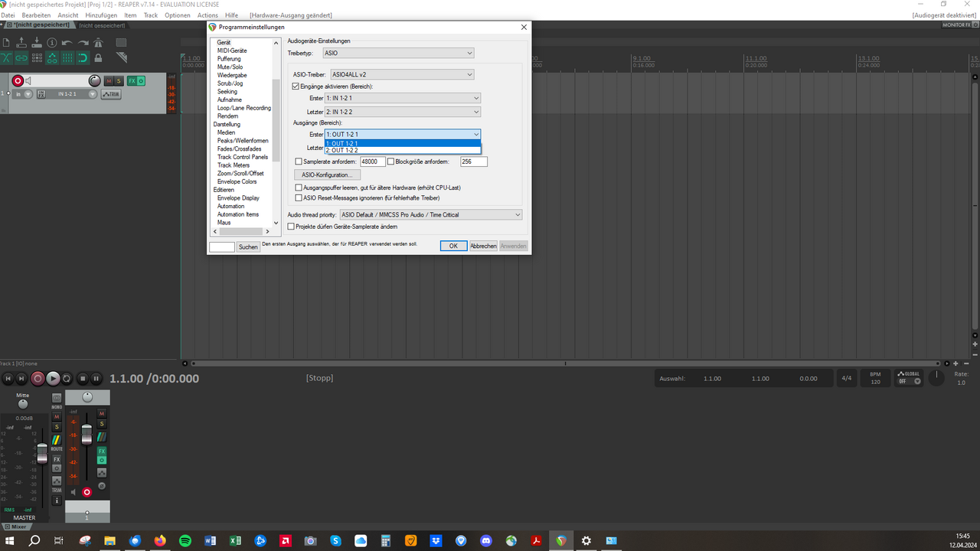This screenshot has height=551, width=980.
Task: Mute the master track in mixer
Action: (57, 416)
